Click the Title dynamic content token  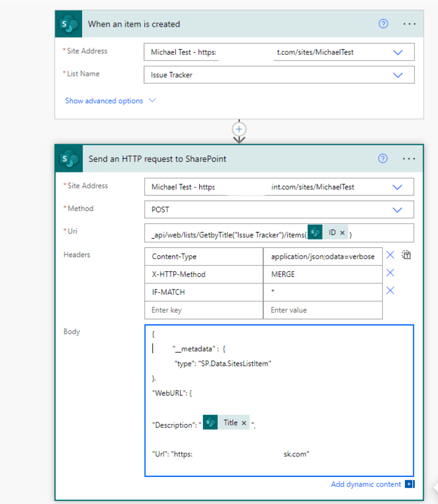[226, 422]
